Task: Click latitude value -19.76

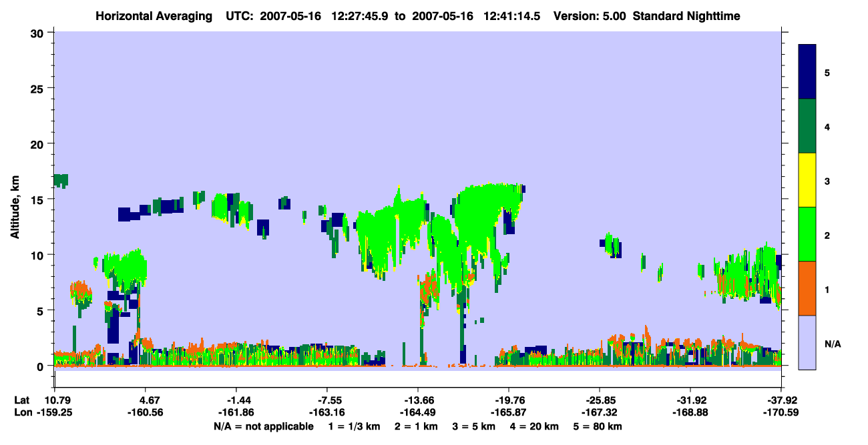Action: pos(509,400)
